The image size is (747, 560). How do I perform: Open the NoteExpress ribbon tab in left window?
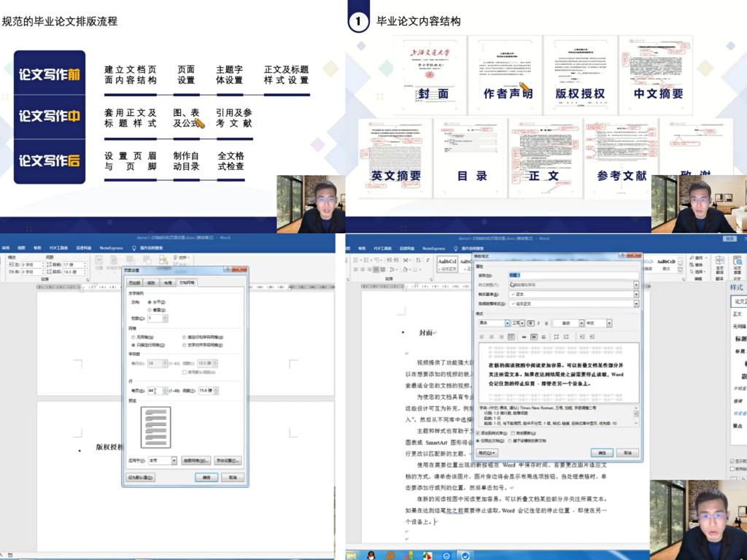point(112,248)
